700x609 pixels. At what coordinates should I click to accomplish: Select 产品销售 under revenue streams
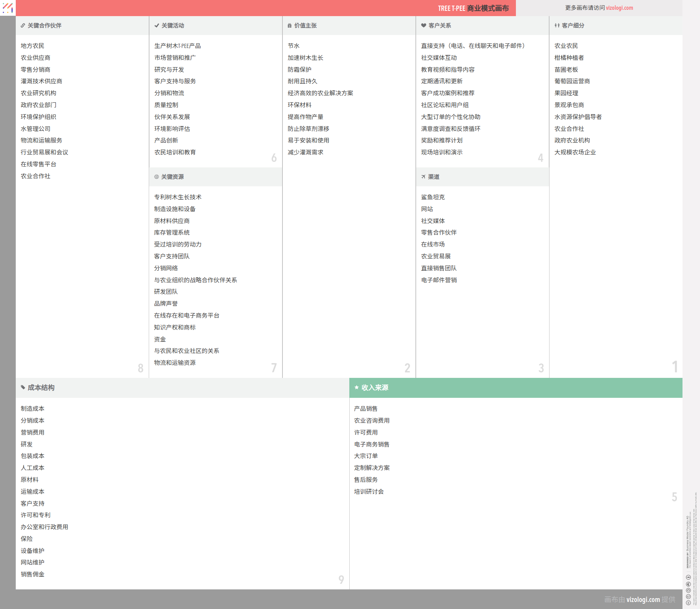click(x=365, y=409)
